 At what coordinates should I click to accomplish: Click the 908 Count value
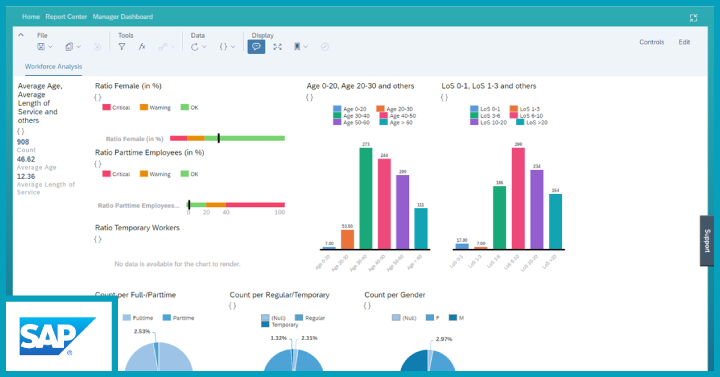pos(23,142)
